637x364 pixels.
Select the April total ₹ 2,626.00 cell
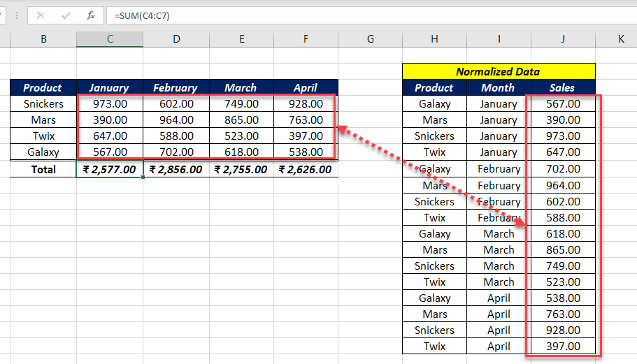click(306, 169)
